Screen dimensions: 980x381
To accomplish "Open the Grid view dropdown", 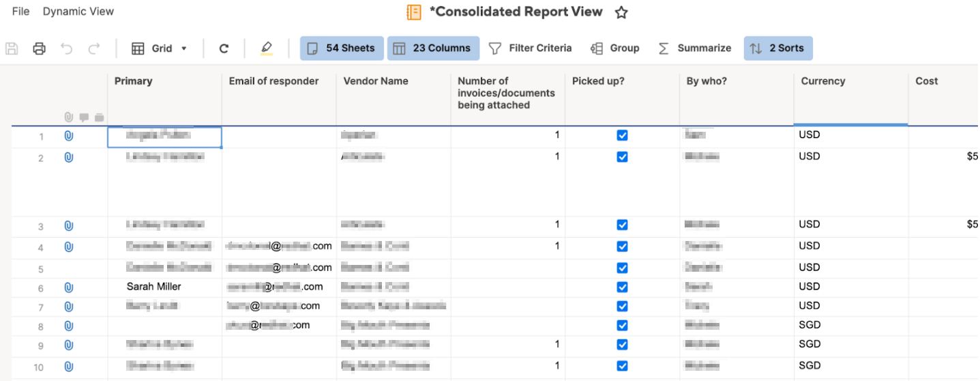I will (x=160, y=48).
